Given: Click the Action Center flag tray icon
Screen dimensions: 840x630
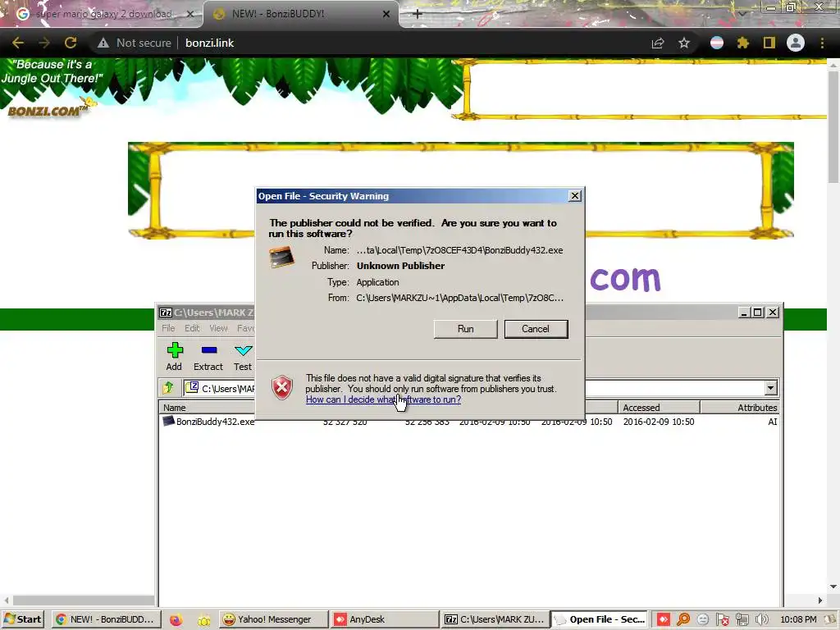Looking at the screenshot, I should [x=722, y=620].
